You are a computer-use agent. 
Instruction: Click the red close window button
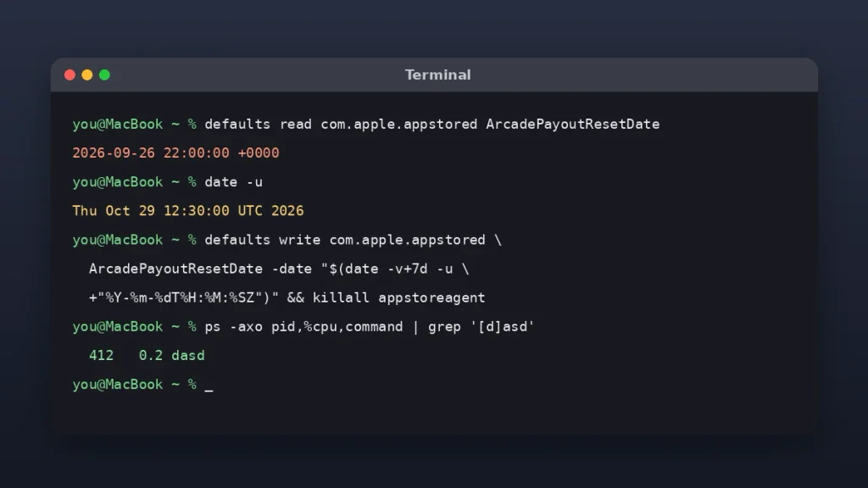click(x=70, y=75)
